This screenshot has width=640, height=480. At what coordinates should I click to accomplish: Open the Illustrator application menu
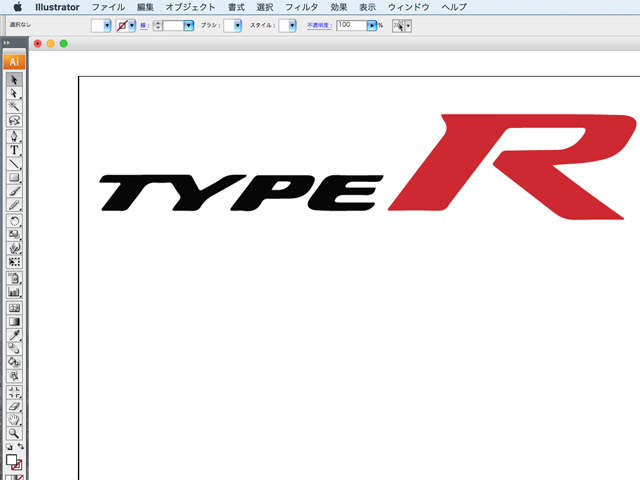(x=57, y=7)
